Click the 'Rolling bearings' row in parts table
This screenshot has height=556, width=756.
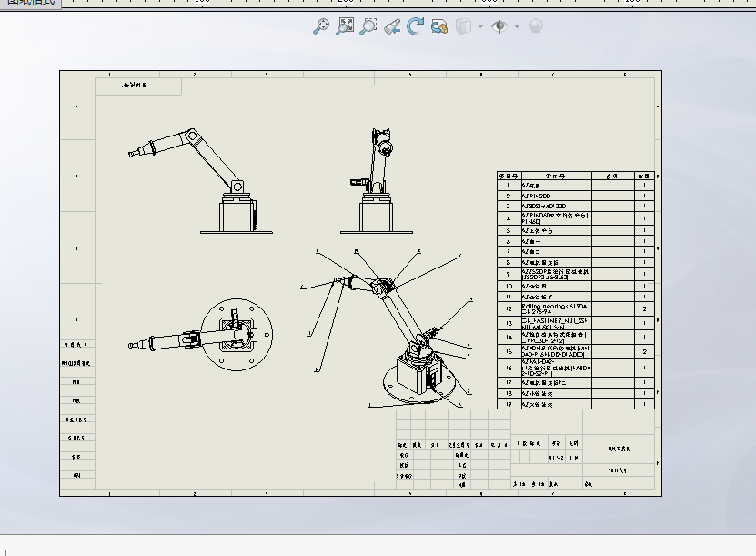click(576, 309)
